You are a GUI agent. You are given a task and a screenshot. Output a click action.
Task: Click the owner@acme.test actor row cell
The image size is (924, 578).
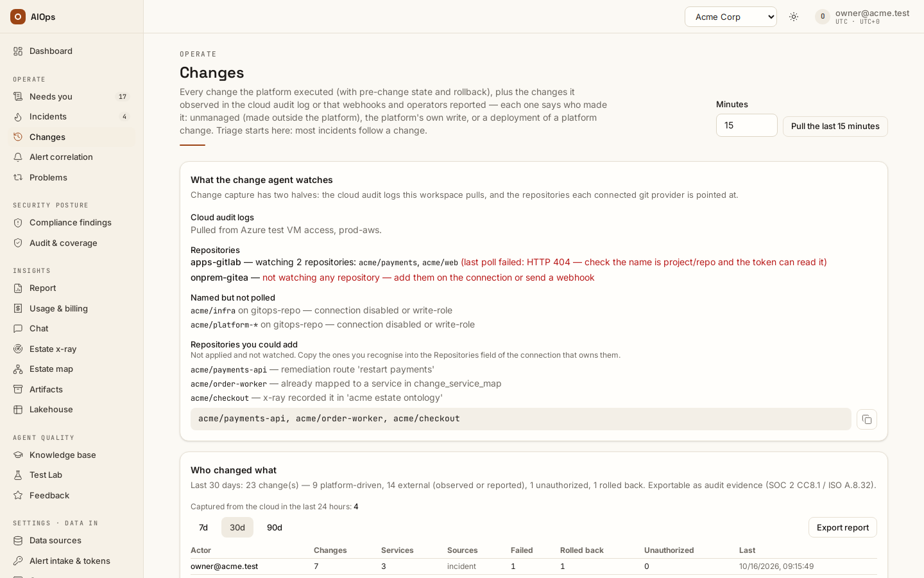(224, 566)
